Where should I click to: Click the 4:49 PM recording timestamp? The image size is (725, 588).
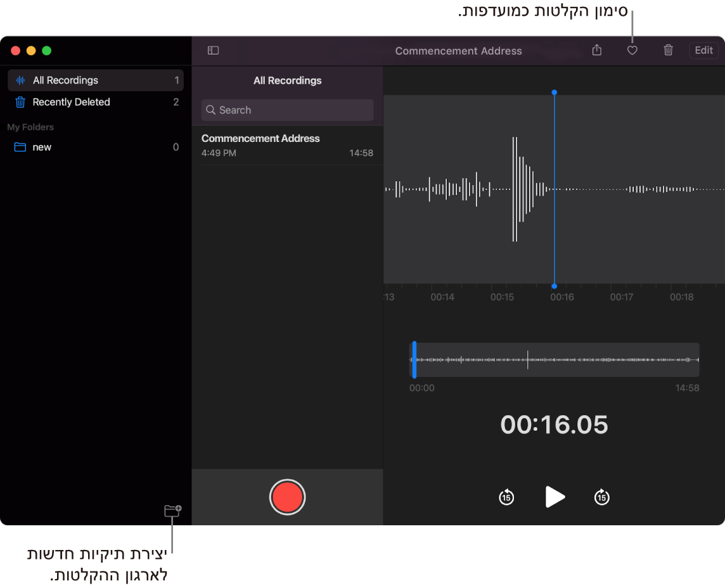point(219,153)
